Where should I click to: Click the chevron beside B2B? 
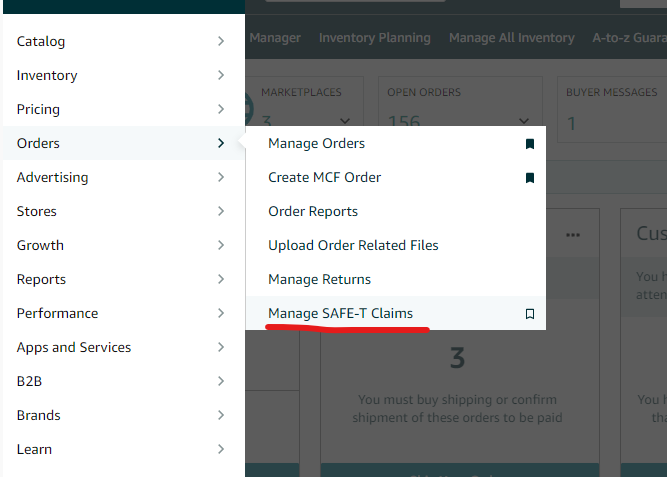[221, 381]
